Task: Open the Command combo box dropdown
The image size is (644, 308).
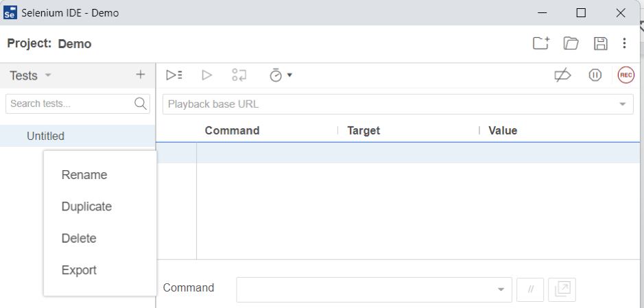Action: point(501,289)
